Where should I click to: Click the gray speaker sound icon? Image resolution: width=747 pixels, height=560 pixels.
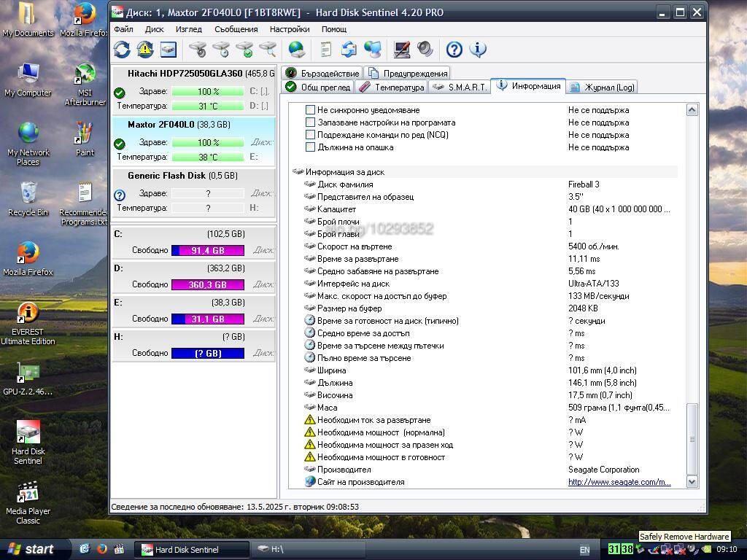click(x=425, y=49)
